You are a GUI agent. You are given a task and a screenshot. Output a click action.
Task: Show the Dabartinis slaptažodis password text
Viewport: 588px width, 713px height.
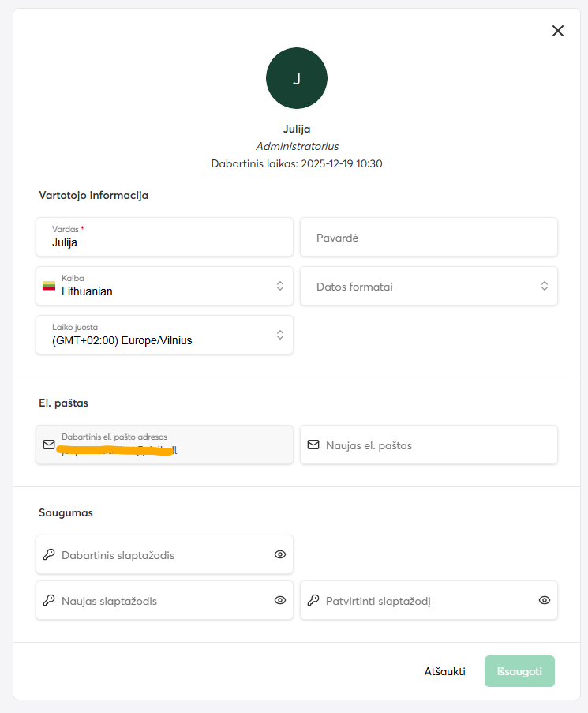coord(280,554)
